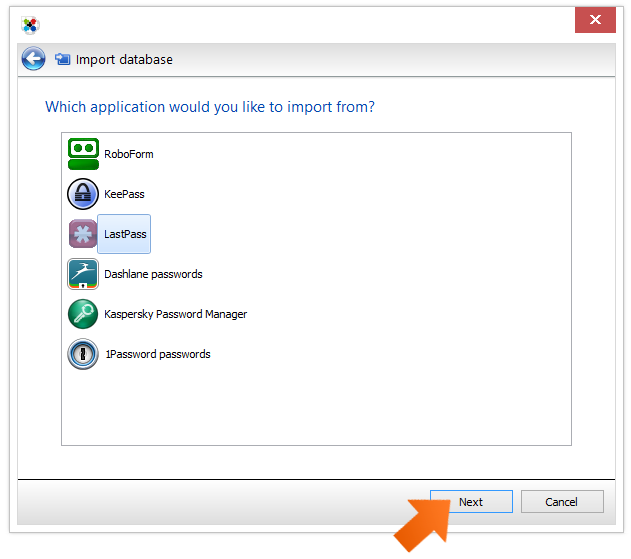Select the Dashlane passwords label
This screenshot has width=631, height=559.
[x=153, y=274]
